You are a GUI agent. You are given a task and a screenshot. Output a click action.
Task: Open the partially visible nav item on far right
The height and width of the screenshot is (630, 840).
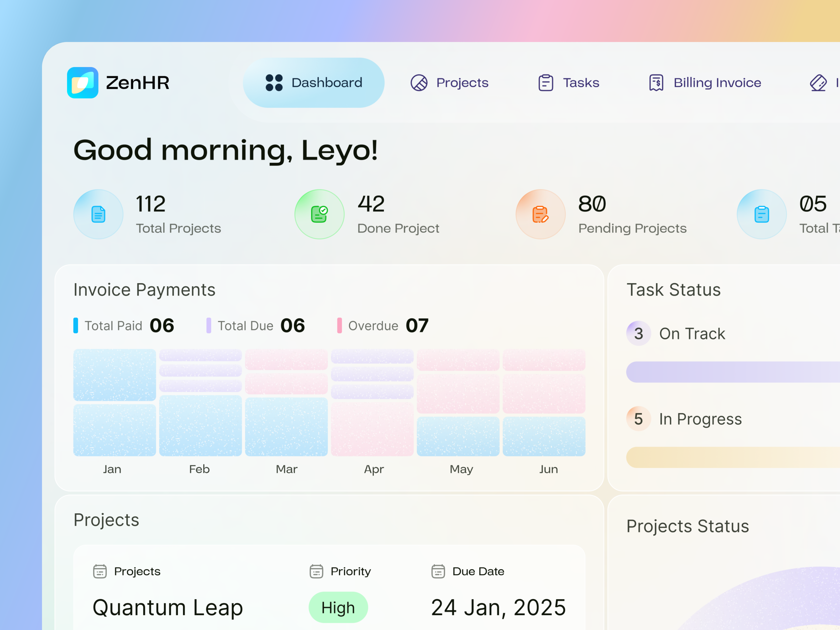(819, 82)
